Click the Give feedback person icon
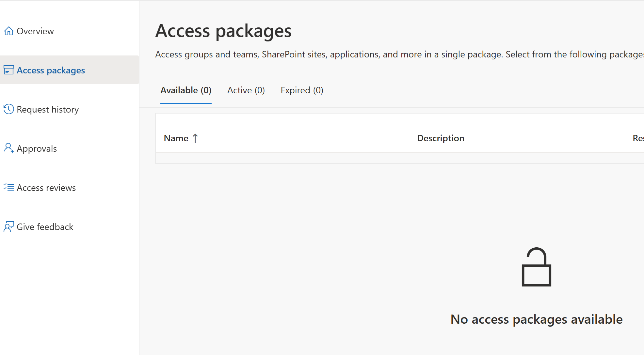 [x=9, y=227]
